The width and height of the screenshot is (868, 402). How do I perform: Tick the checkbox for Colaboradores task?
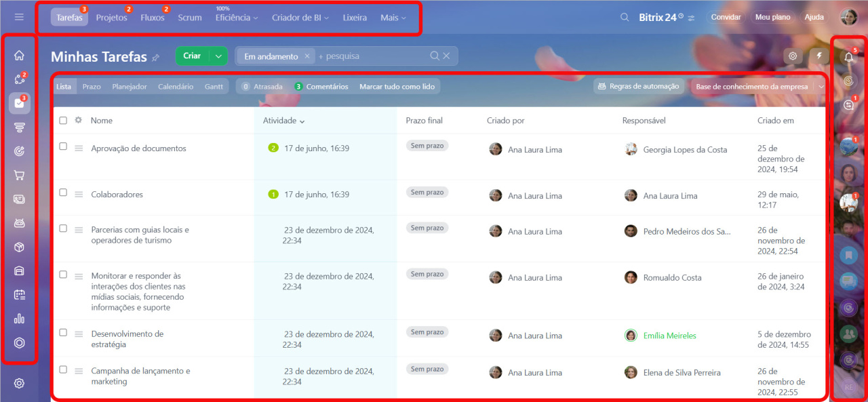[63, 193]
